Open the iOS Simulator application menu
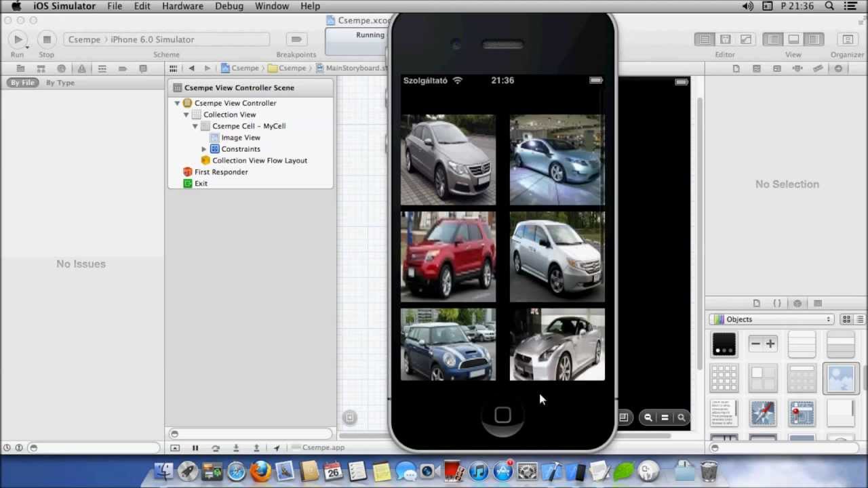The height and width of the screenshot is (488, 868). pyautogui.click(x=64, y=6)
